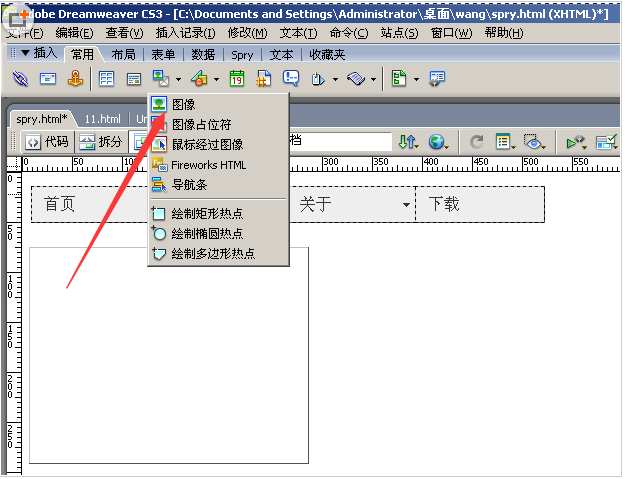The height and width of the screenshot is (479, 625).
Task: Click the 下载 menu bar item
Action: click(x=480, y=204)
